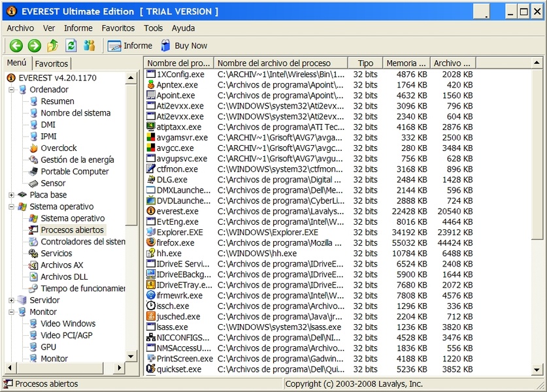Switch to the Favoritos tab
The width and height of the screenshot is (547, 392).
coord(51,64)
